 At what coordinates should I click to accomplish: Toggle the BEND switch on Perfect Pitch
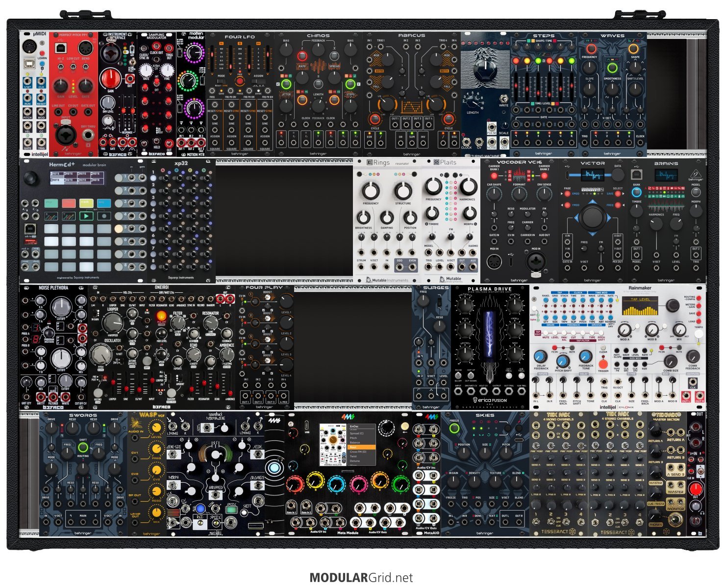pyautogui.click(x=85, y=67)
